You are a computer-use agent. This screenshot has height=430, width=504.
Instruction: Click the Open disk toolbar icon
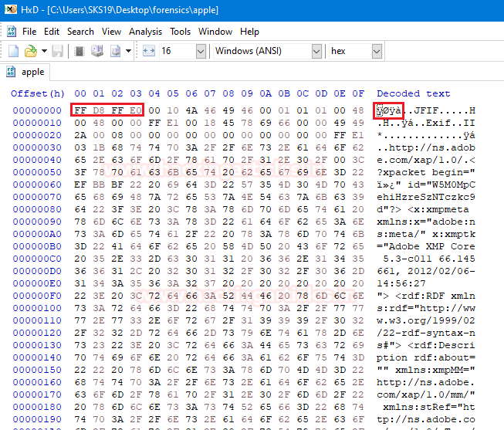coord(97,51)
